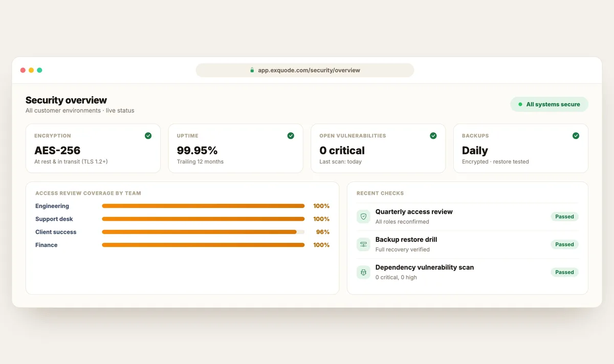Open the Dependency vulnerability scan check title
Image resolution: width=614 pixels, height=364 pixels.
tap(425, 267)
